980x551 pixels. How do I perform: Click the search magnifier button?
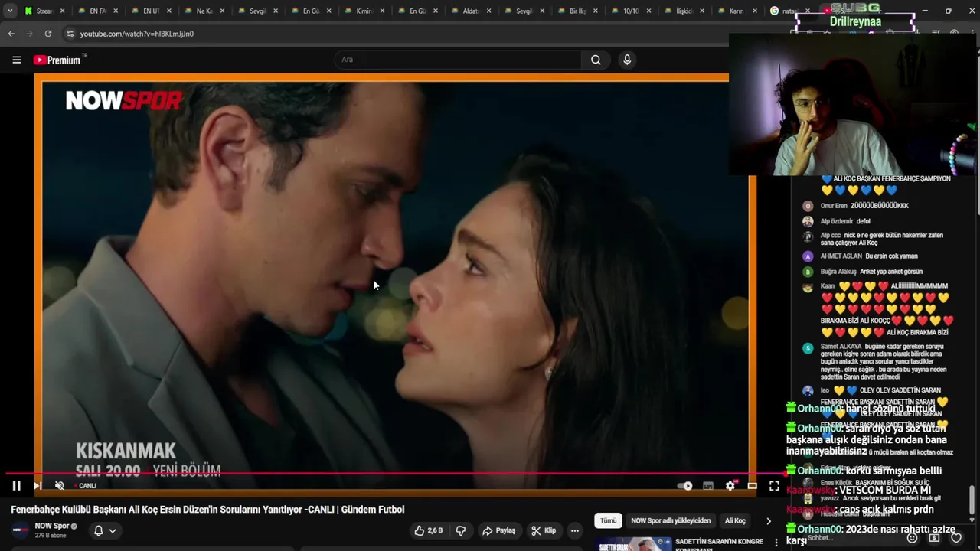click(x=596, y=60)
